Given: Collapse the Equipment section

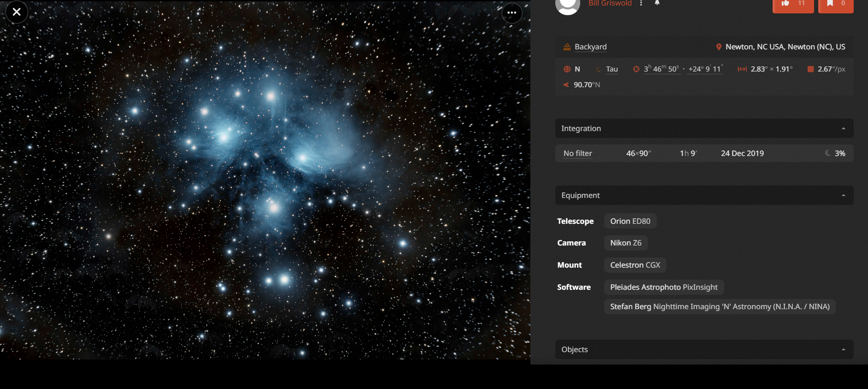Looking at the screenshot, I should click(x=704, y=195).
